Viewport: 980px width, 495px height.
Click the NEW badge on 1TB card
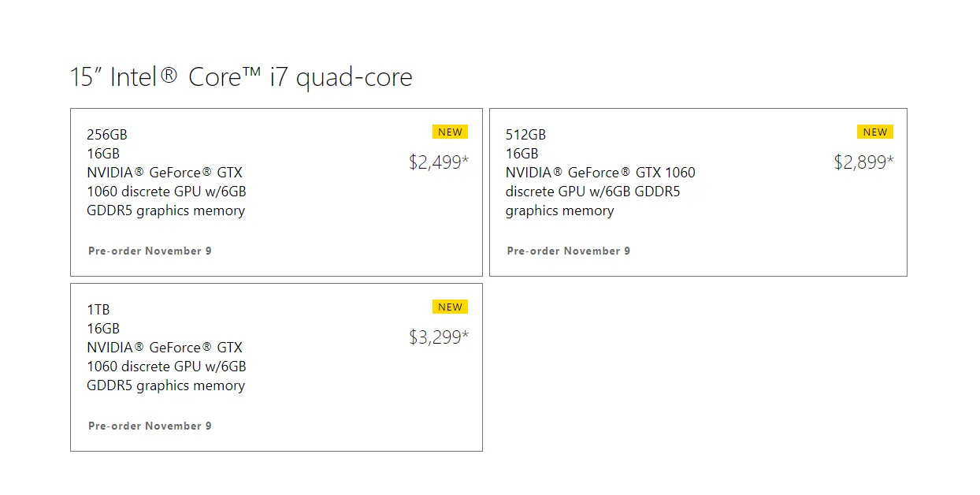(x=450, y=307)
